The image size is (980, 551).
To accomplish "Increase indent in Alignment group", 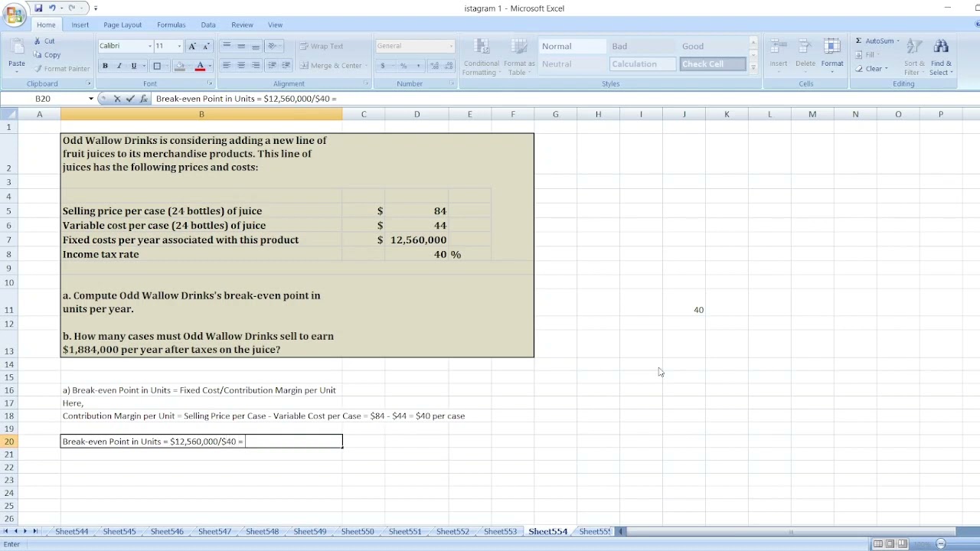I will click(286, 66).
